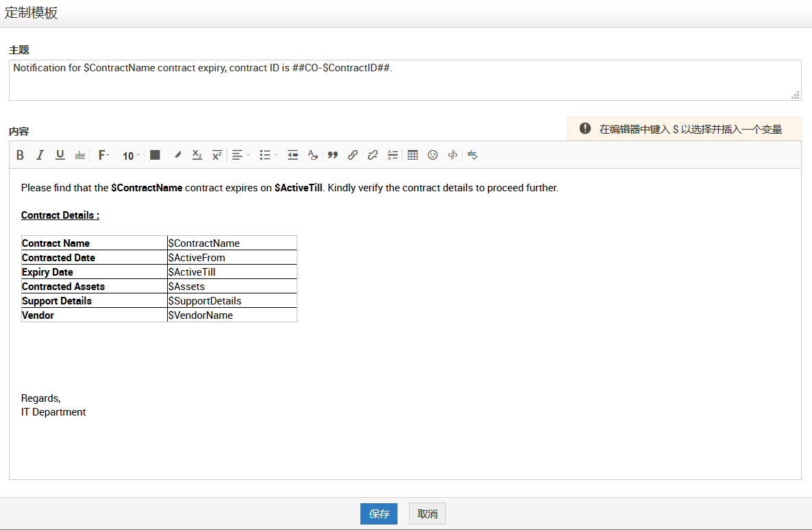Click the 内容 content label

[19, 132]
